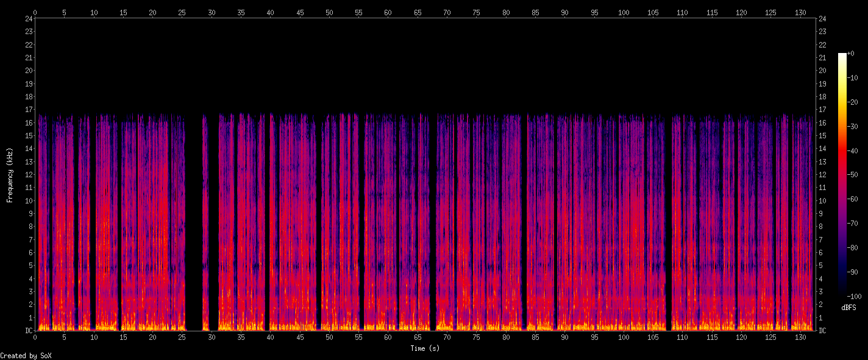Click the +0 label on the dBFS scale
The height and width of the screenshot is (360, 868).
coord(851,54)
